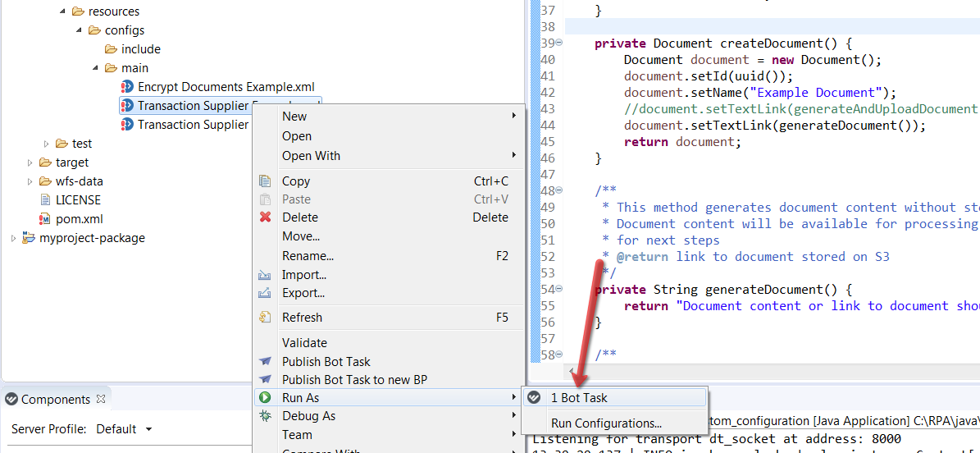This screenshot has height=453, width=980.
Task: Click the Run As green play icon
Action: (265, 397)
